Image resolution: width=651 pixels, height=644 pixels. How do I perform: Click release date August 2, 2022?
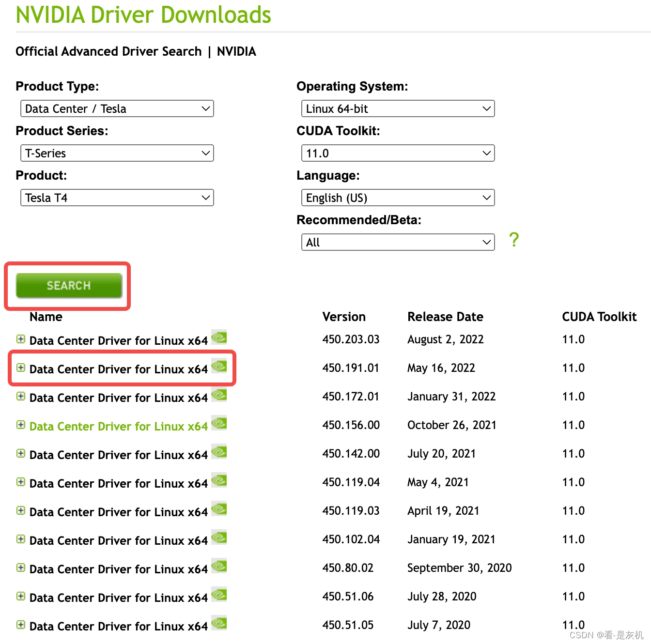click(446, 339)
